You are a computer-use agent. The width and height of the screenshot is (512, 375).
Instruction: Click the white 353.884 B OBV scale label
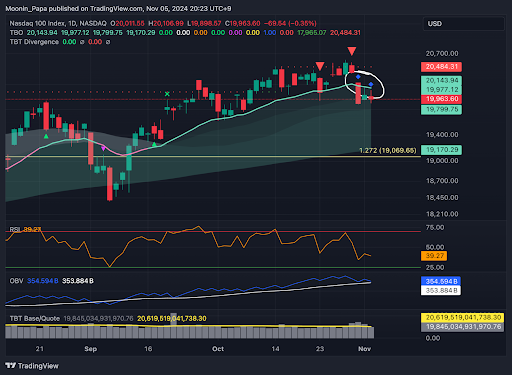pyautogui.click(x=441, y=291)
